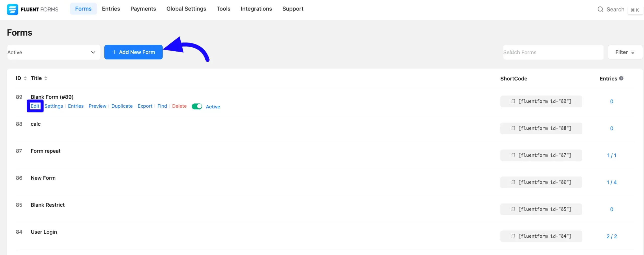Open Global Settings menu
Screen dimensions: 644x255
coord(186,9)
